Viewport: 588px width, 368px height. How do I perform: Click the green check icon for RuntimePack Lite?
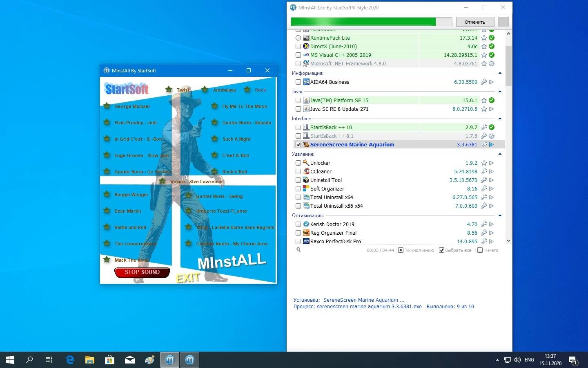[x=492, y=38]
